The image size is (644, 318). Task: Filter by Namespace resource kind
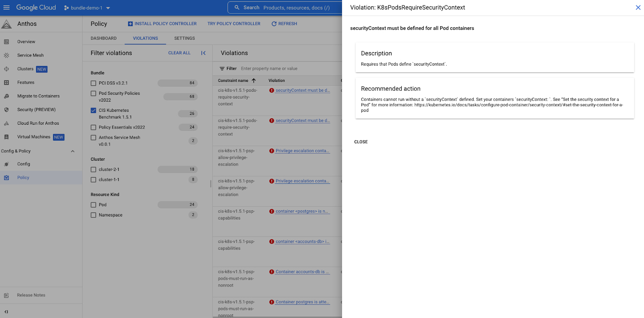click(94, 215)
